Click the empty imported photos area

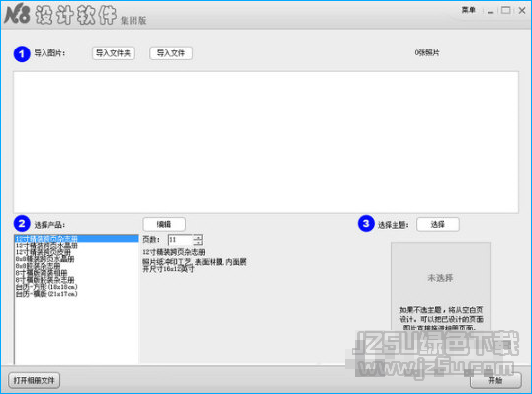pyautogui.click(x=266, y=142)
